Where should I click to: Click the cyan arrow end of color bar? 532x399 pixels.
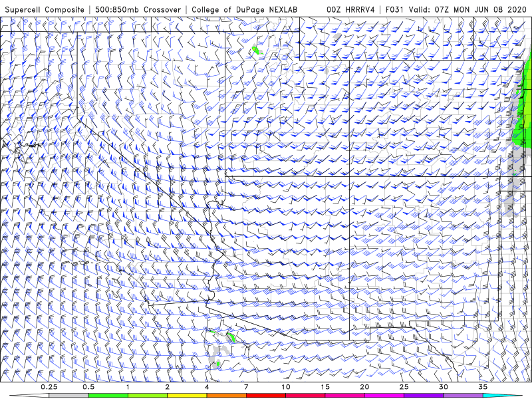[503, 396]
